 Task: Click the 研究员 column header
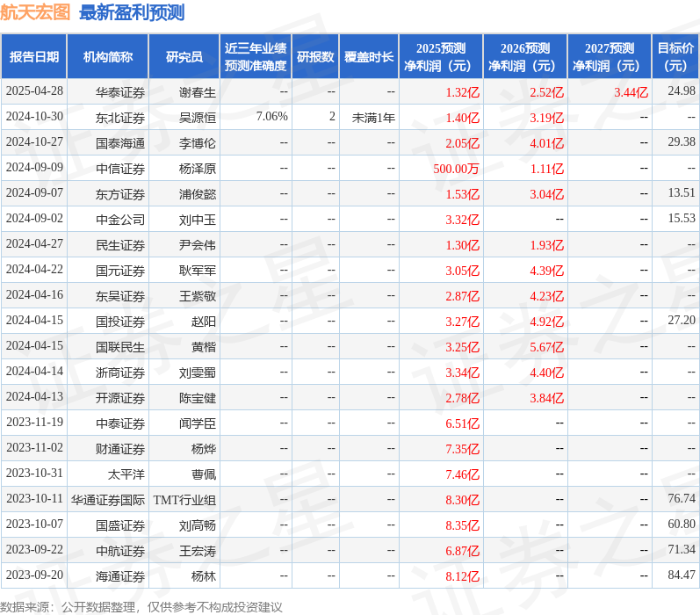pyautogui.click(x=184, y=57)
